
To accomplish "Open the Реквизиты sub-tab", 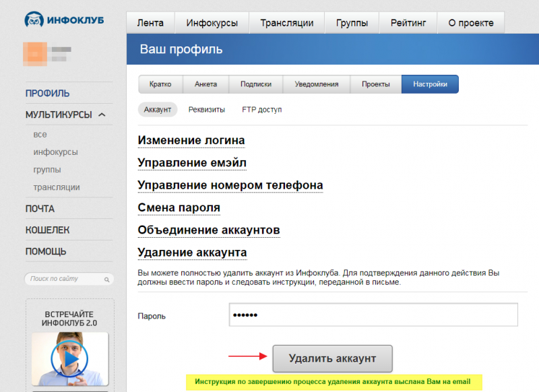I will tap(207, 110).
